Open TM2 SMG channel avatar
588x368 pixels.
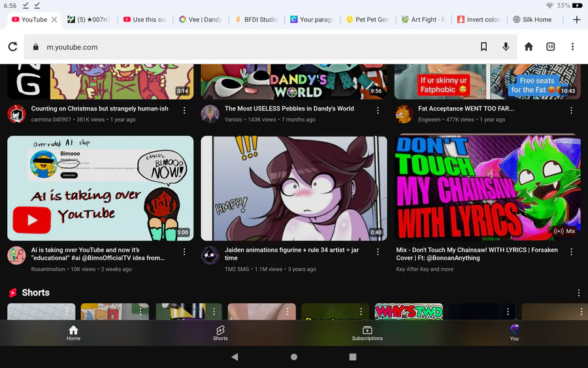click(x=210, y=256)
